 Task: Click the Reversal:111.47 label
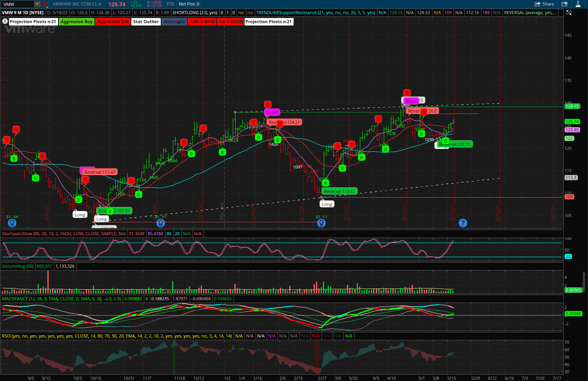point(100,172)
